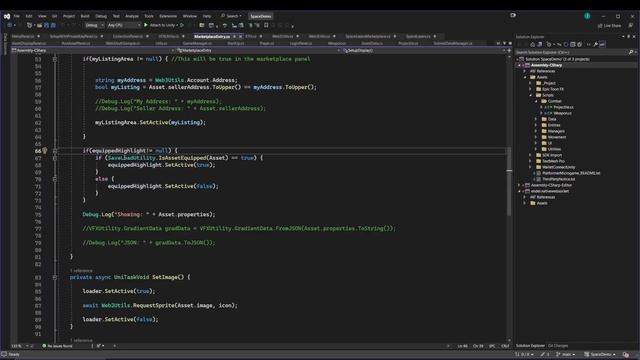Open the Tools menu

[149, 16]
